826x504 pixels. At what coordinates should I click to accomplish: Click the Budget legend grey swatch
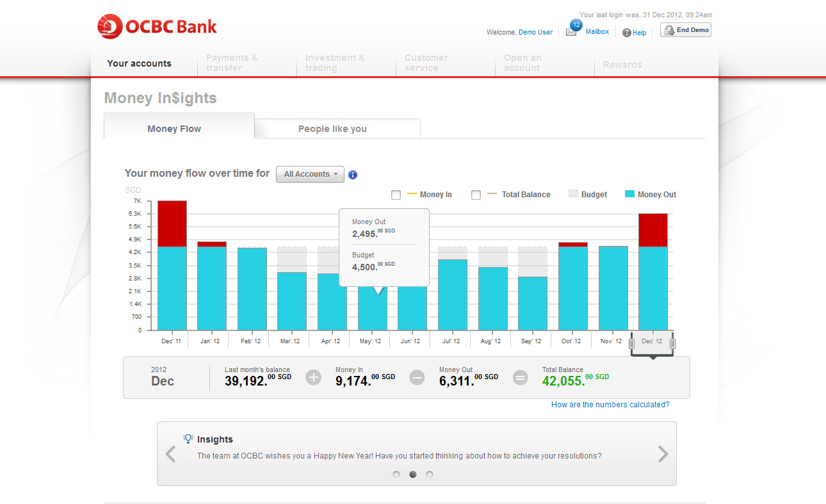573,194
